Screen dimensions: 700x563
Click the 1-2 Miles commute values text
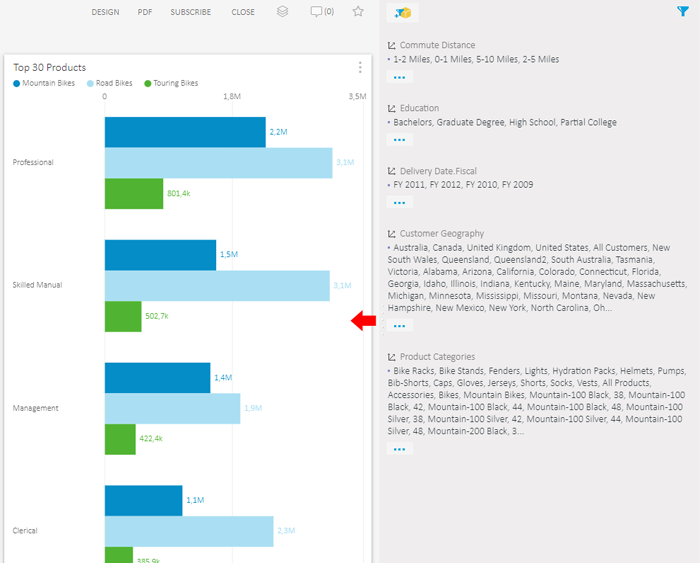(x=476, y=59)
